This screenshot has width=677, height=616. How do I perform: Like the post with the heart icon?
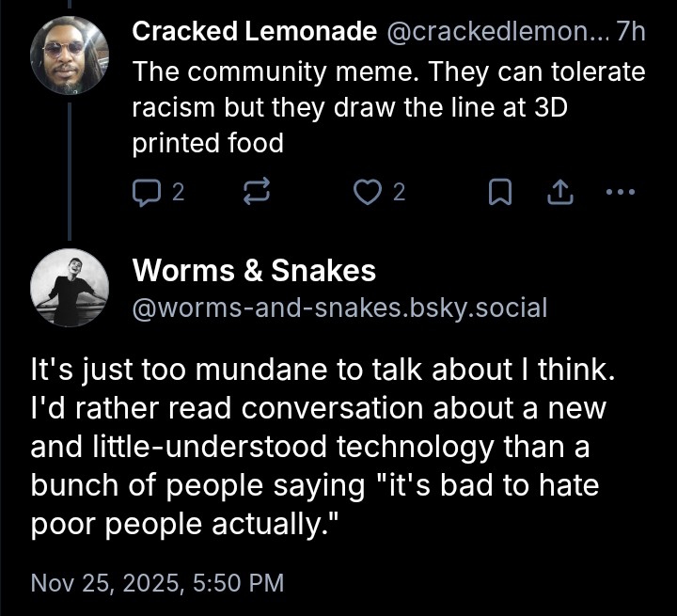365,193
